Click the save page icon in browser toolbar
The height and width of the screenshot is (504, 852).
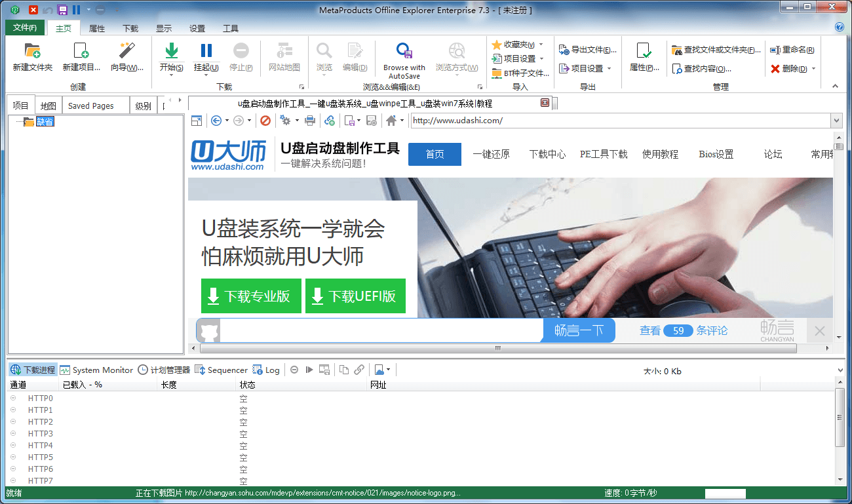372,121
